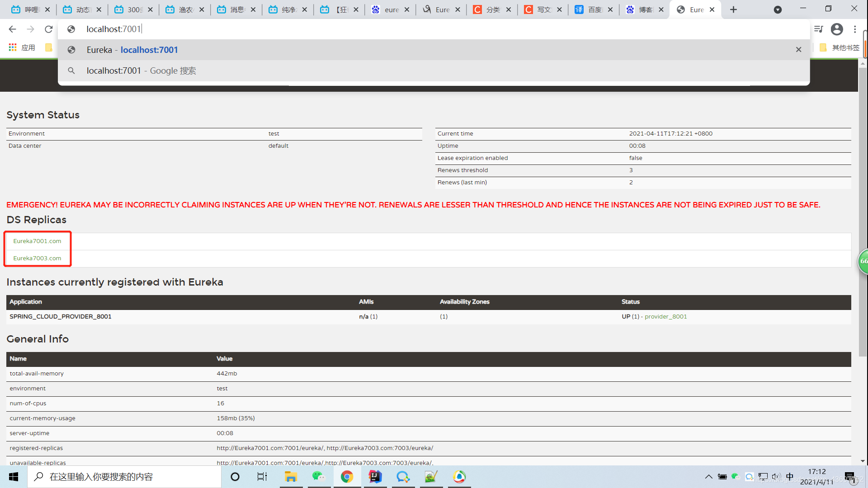Viewport: 868px width, 488px height.
Task: Open the green notepad app on the taskbar
Action: 431,477
